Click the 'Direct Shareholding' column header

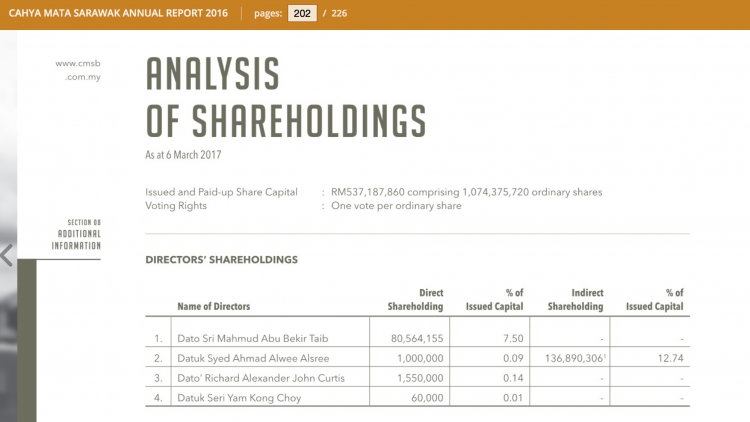point(415,300)
